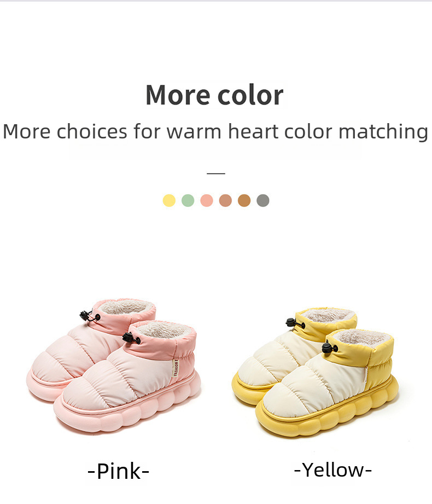Viewport: 432px width, 504px height.
Task: Open the yellow slippers product image
Action: pos(315,372)
